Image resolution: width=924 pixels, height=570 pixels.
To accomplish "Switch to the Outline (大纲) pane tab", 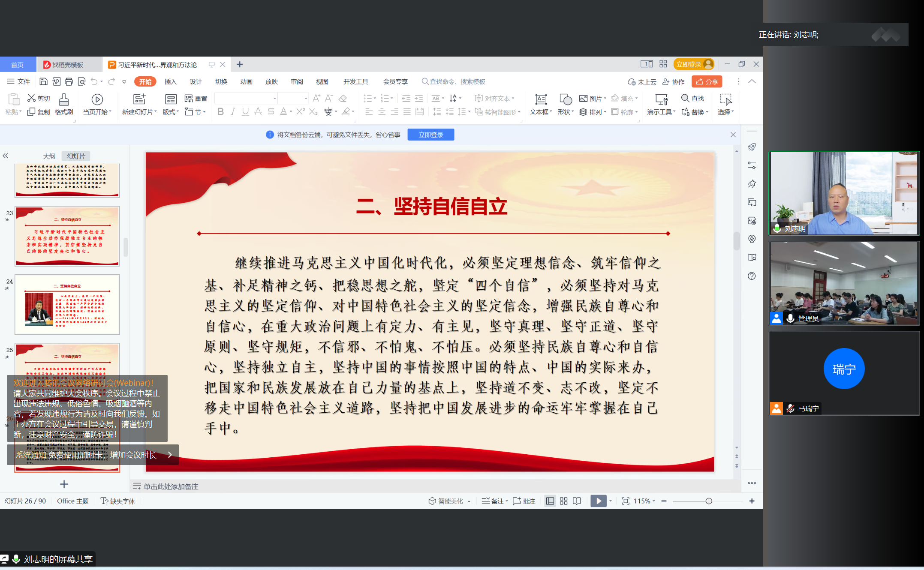I will pyautogui.click(x=49, y=156).
